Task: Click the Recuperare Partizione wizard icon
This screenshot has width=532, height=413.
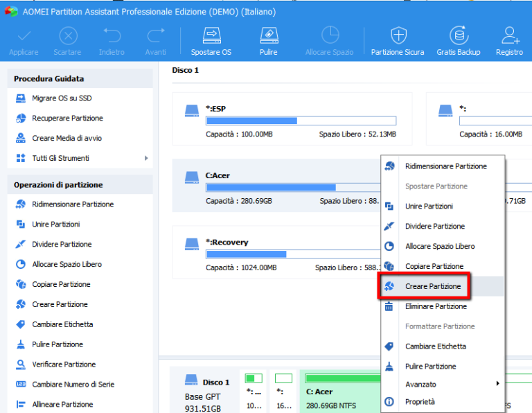Action: click(21, 118)
